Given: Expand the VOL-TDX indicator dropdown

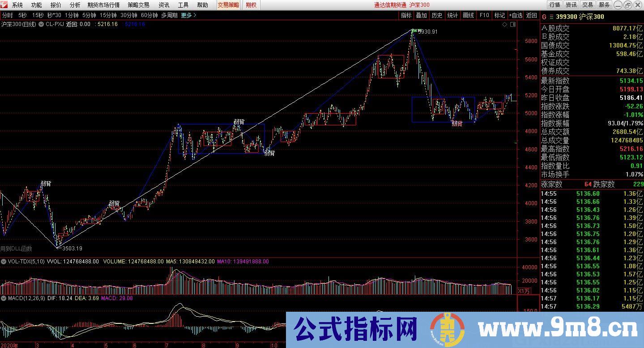Looking at the screenshot, I should [x=4, y=261].
